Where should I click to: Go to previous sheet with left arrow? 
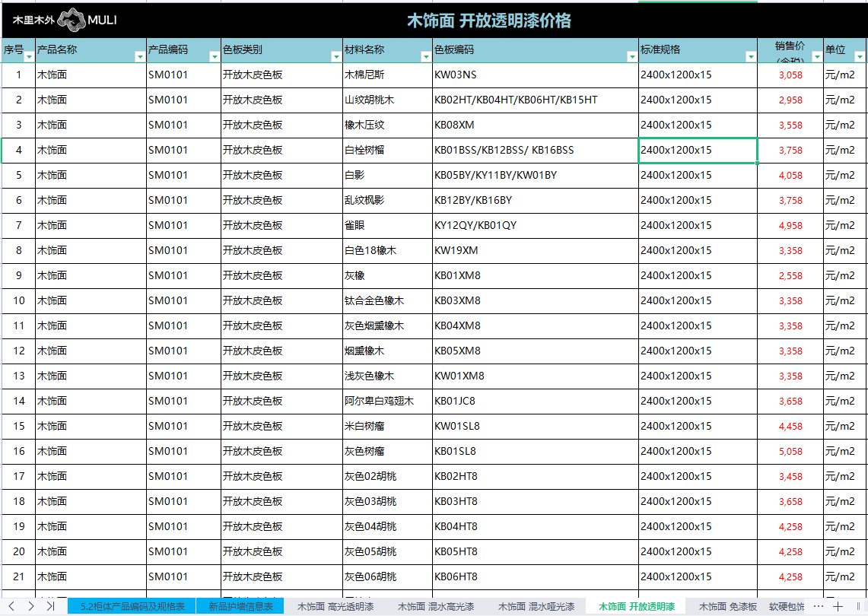point(12,606)
